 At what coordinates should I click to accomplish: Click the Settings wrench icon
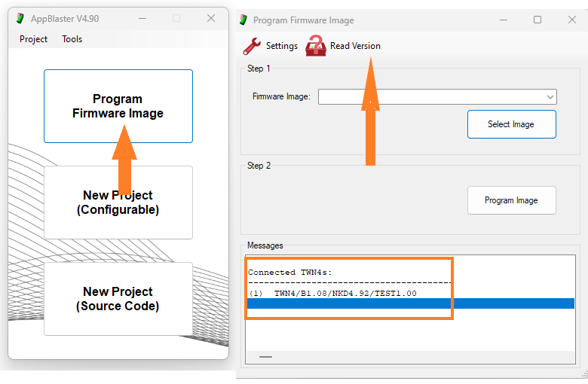coord(252,47)
